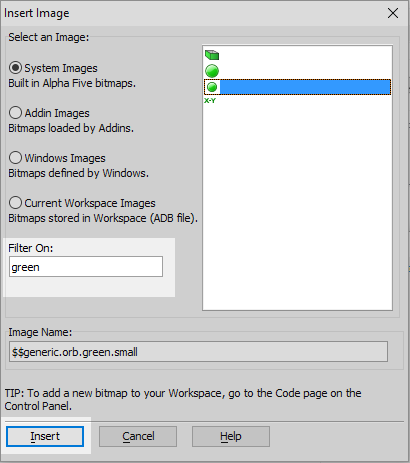Click the Insert Image title bar text

coord(37,13)
